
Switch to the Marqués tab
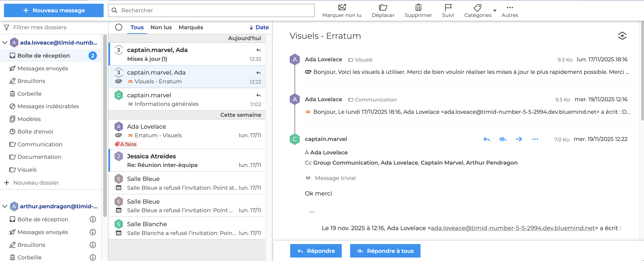pyautogui.click(x=191, y=27)
